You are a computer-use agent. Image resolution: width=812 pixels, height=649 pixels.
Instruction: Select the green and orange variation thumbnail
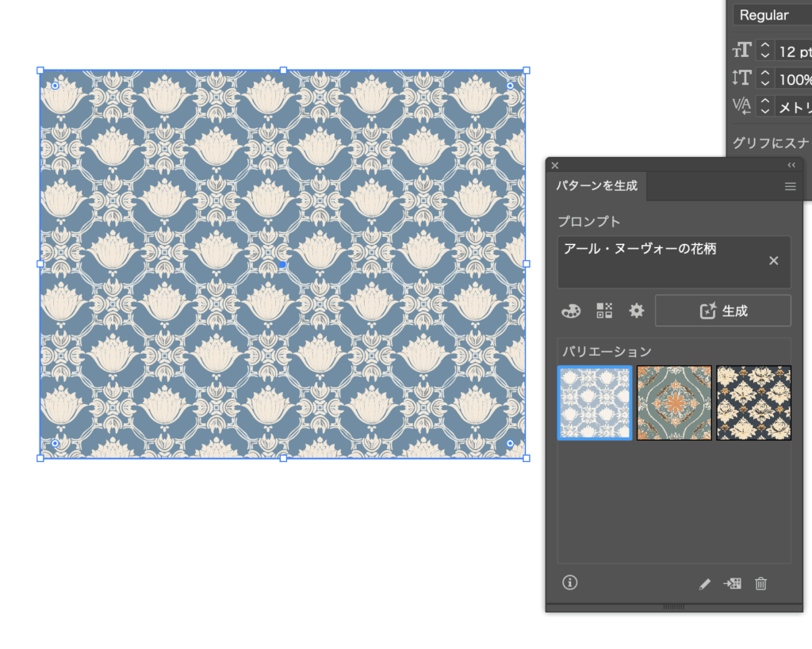(x=674, y=403)
